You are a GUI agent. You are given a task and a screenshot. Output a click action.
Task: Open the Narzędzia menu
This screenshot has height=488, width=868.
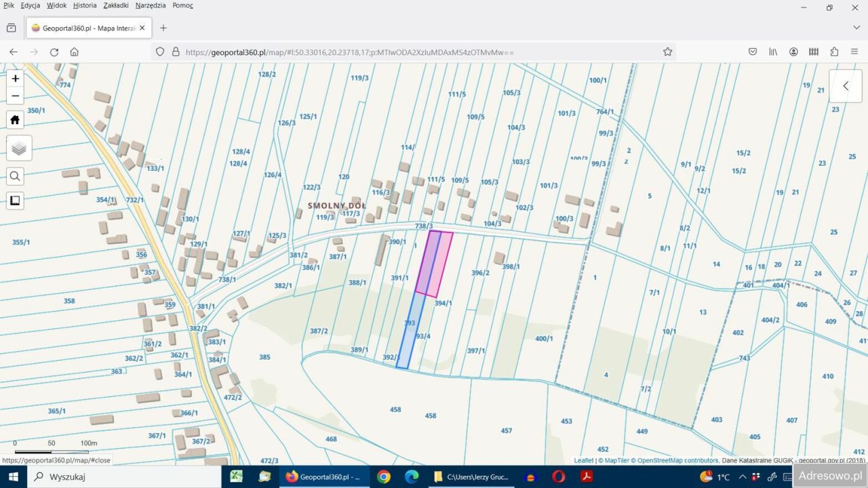(x=151, y=5)
